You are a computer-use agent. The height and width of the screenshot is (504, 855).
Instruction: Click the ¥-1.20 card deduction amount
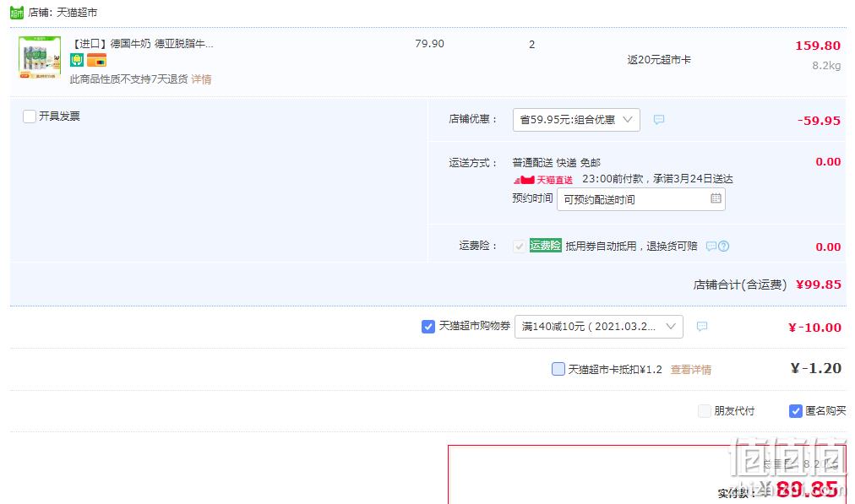pyautogui.click(x=816, y=369)
